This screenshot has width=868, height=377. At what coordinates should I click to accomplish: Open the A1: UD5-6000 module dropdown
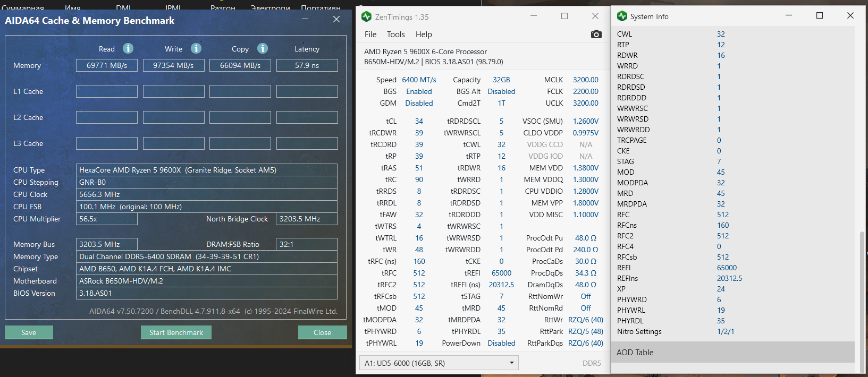pyautogui.click(x=439, y=363)
